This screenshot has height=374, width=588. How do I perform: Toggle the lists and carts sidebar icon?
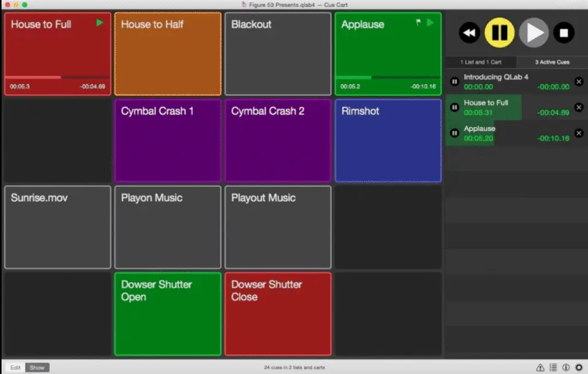tap(553, 367)
